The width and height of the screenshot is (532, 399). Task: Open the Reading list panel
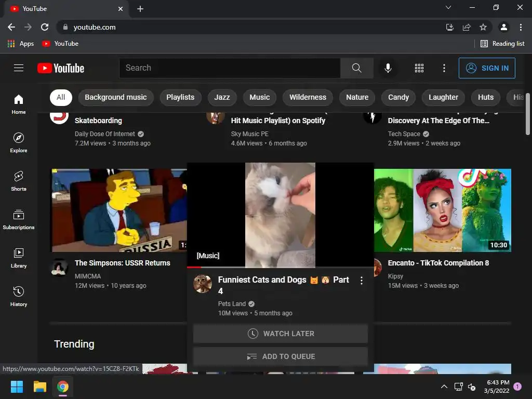[502, 44]
